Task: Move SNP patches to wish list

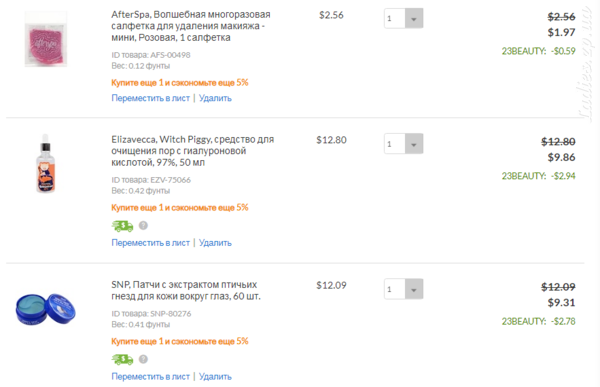Action: [x=150, y=377]
